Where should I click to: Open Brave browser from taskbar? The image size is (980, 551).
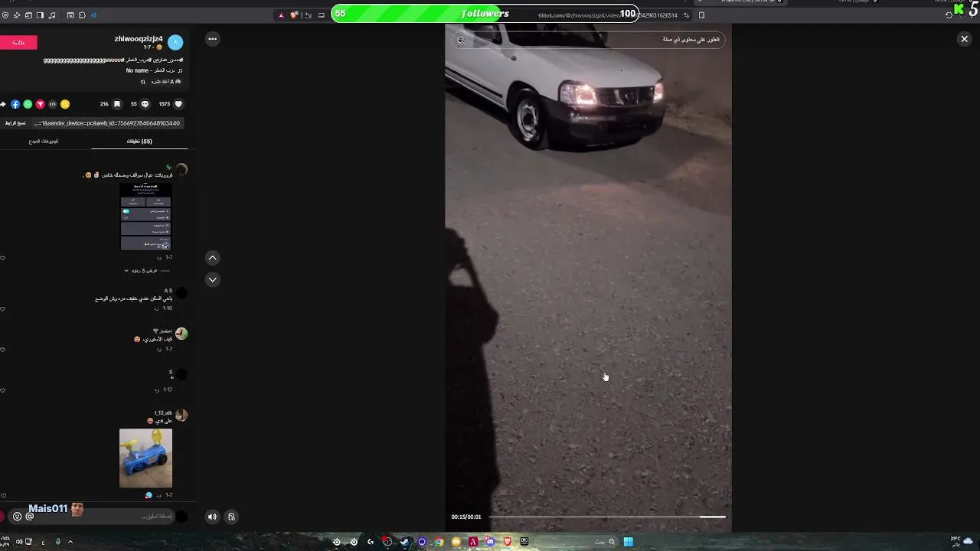tap(507, 542)
